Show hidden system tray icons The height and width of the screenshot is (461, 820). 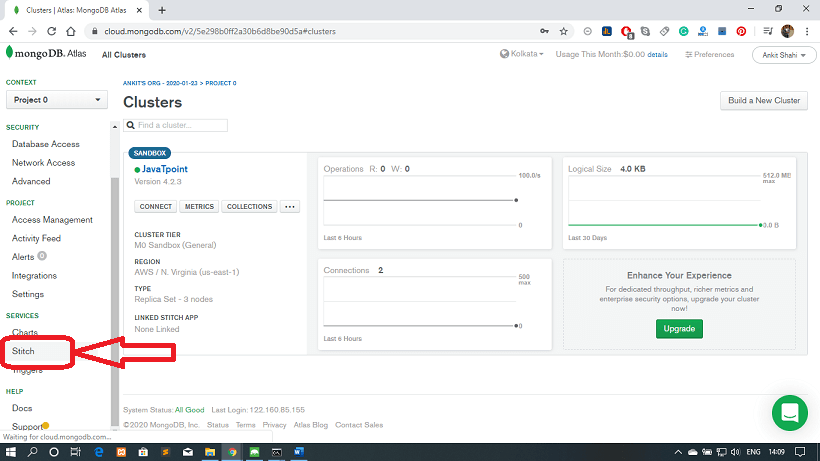pos(678,452)
